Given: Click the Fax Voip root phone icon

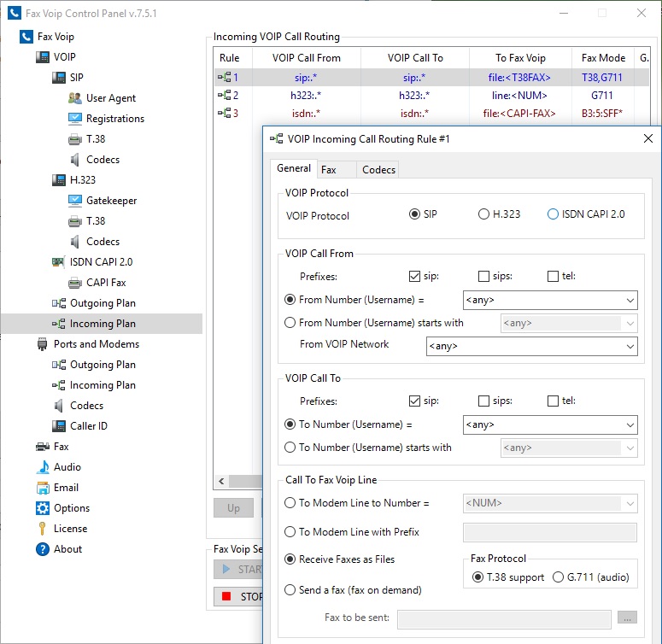Looking at the screenshot, I should (26, 37).
